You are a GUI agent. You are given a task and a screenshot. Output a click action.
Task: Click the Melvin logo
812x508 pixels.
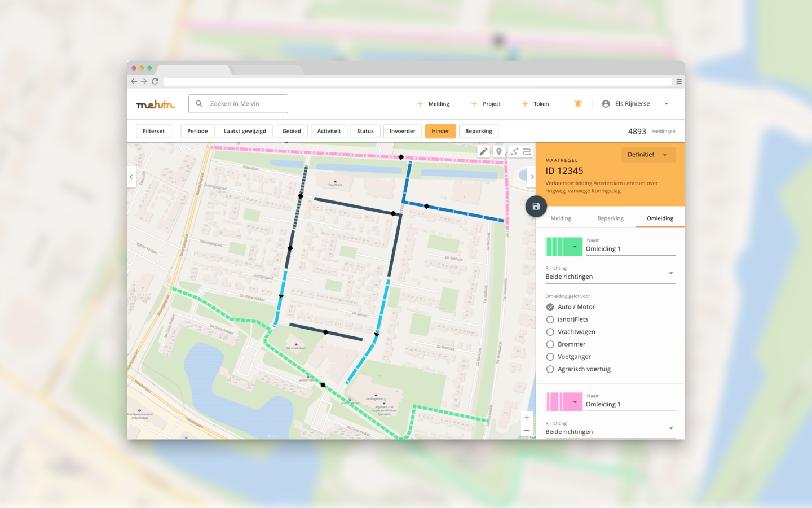pos(156,104)
